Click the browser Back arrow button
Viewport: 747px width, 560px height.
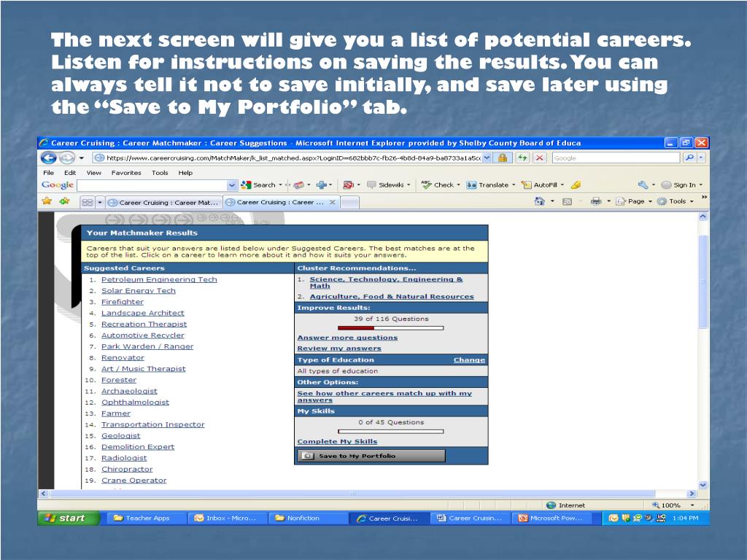click(x=49, y=157)
